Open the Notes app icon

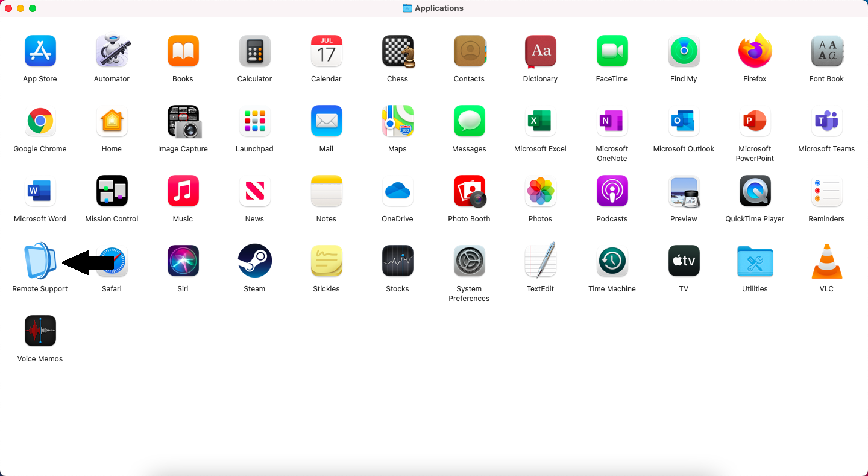[x=326, y=191]
